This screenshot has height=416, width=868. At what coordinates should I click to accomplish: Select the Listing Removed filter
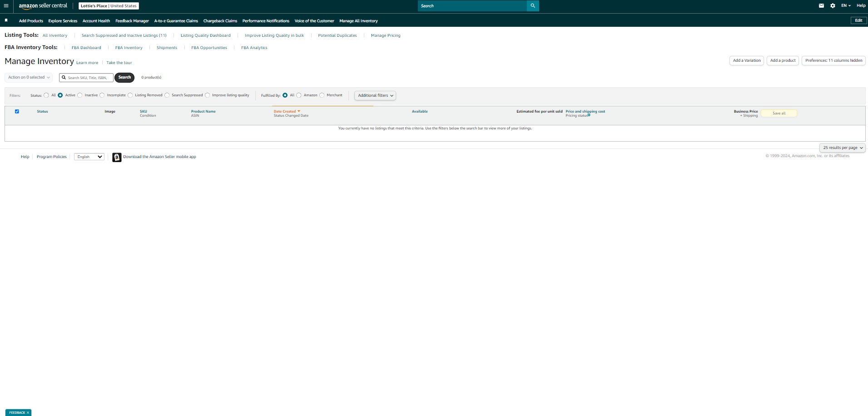(130, 95)
